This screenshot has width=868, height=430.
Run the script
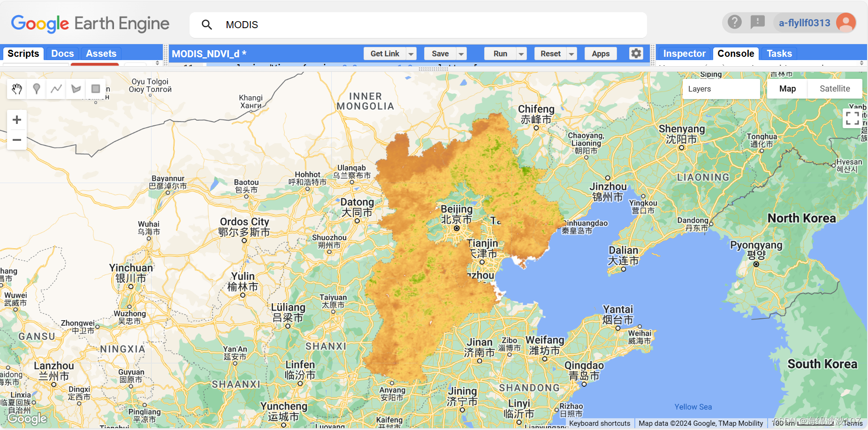click(500, 54)
